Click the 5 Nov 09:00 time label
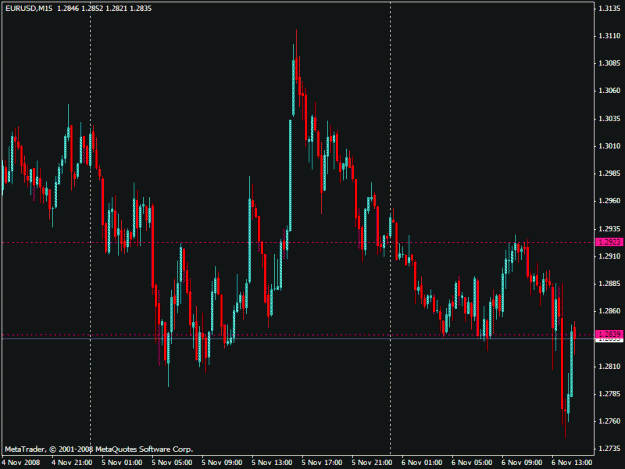Screen dimensions: 625x469 point(222,463)
